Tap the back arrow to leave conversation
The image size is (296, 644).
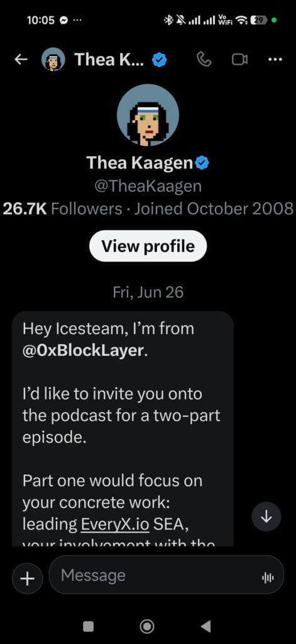tap(21, 60)
